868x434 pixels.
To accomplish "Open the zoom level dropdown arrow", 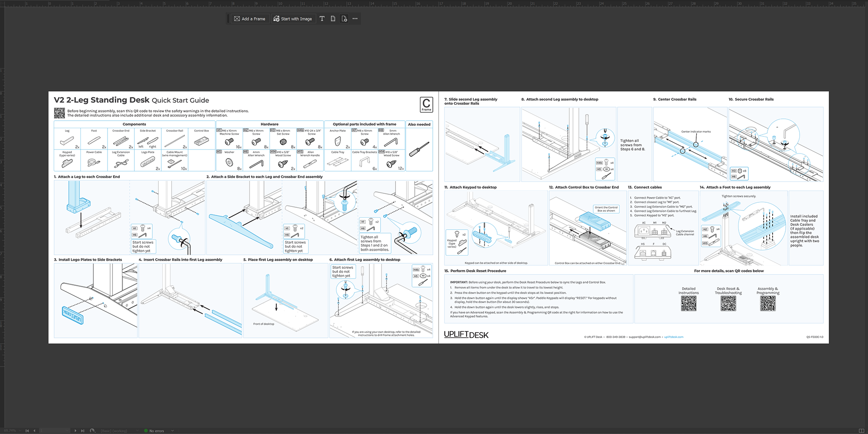I will 20,430.
